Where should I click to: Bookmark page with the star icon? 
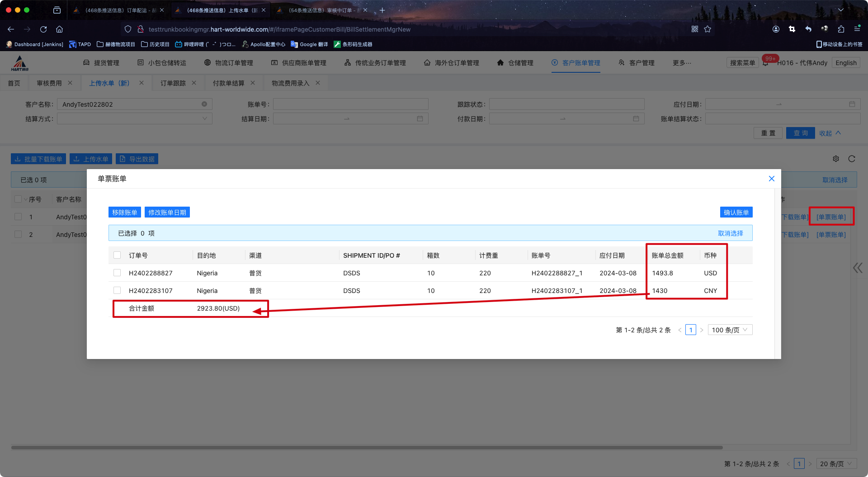[708, 29]
